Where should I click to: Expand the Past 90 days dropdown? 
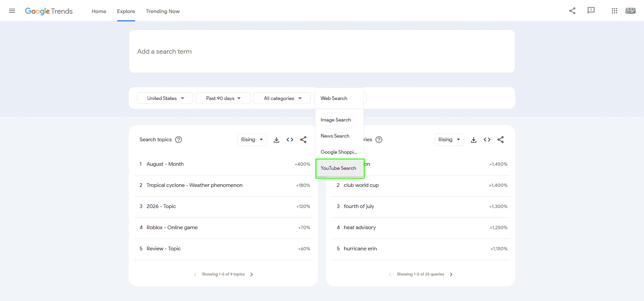[x=223, y=98]
